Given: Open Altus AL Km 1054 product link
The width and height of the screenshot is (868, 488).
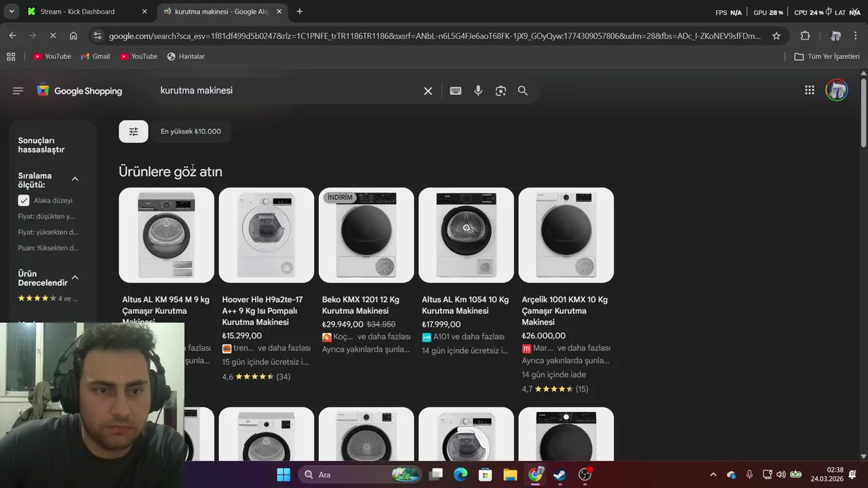Looking at the screenshot, I should point(465,305).
